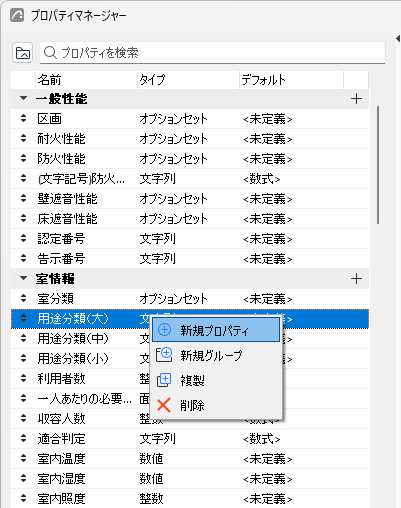The height and width of the screenshot is (508, 401).
Task: Collapse the 室情報 group triangle
Action: click(x=23, y=278)
